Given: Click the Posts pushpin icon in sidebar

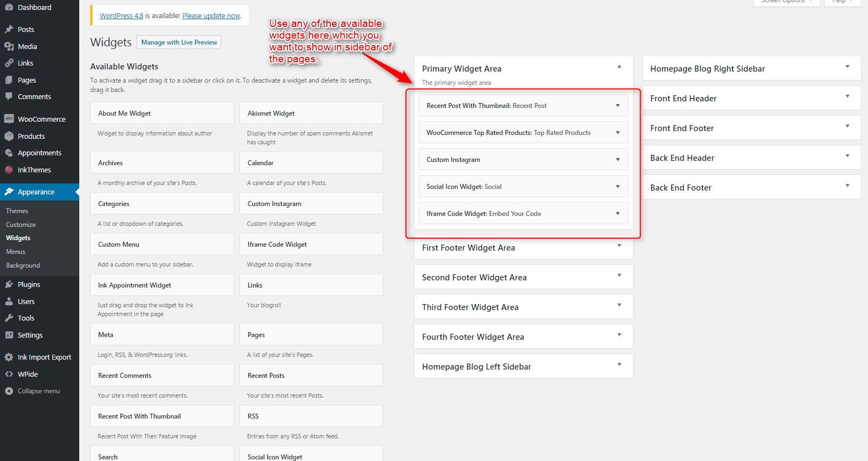Looking at the screenshot, I should click(x=9, y=29).
